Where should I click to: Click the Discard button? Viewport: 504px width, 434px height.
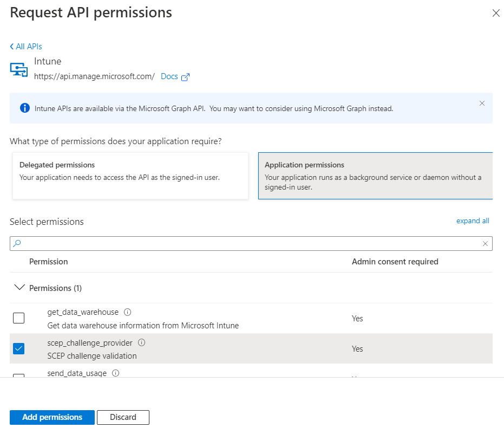[123, 417]
